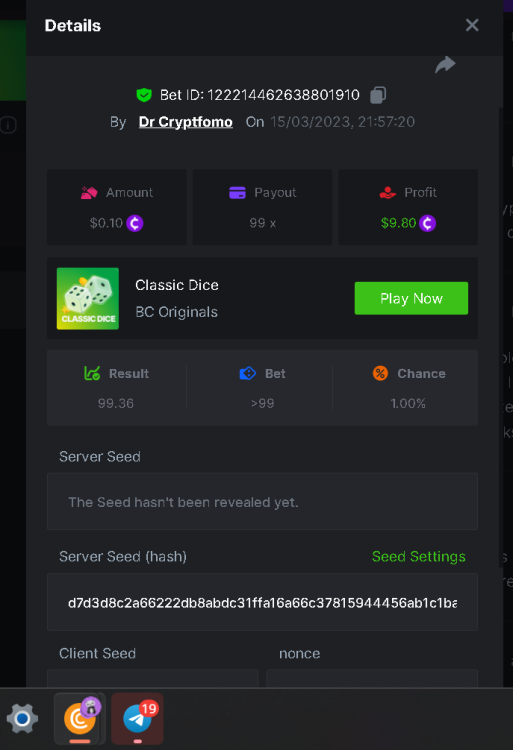Open Dr Cryptfomo user profile
The width and height of the screenshot is (513, 750).
point(186,122)
